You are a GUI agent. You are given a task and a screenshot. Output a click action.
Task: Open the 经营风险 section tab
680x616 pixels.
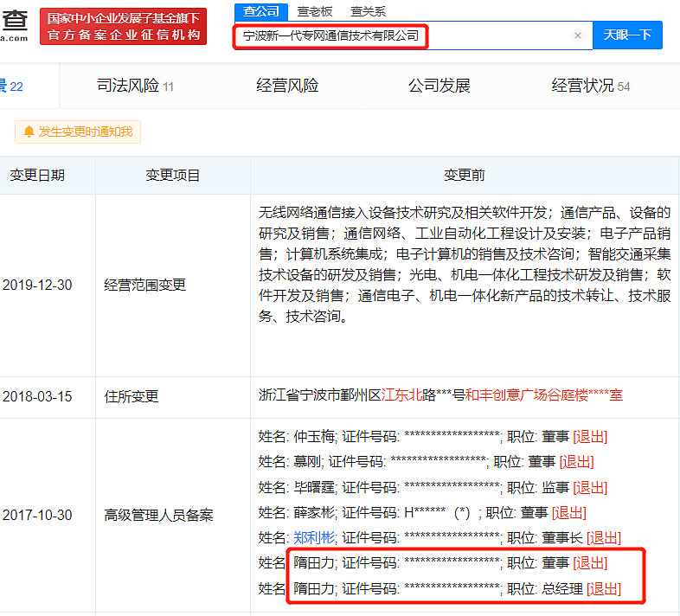pyautogui.click(x=287, y=86)
